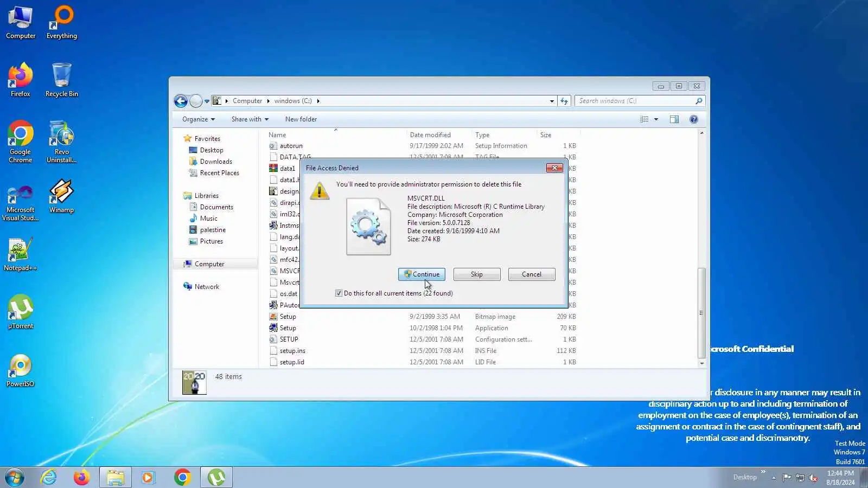This screenshot has height=488, width=868.
Task: Open Recent Places in navigation pane
Action: click(219, 173)
